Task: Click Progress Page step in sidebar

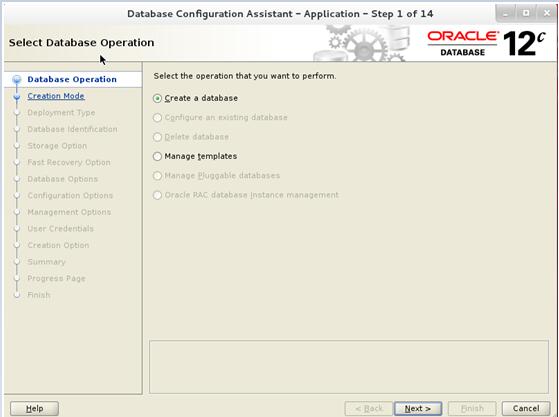Action: 56,278
